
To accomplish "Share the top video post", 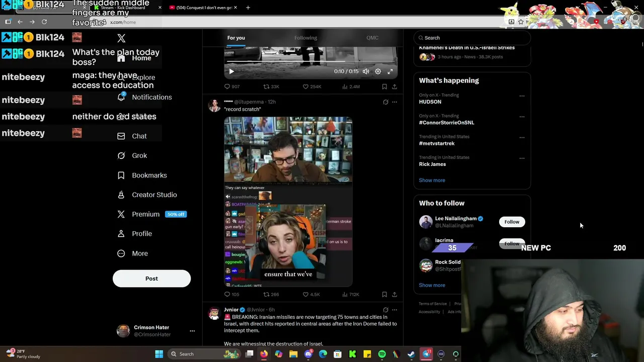I will click(x=394, y=86).
